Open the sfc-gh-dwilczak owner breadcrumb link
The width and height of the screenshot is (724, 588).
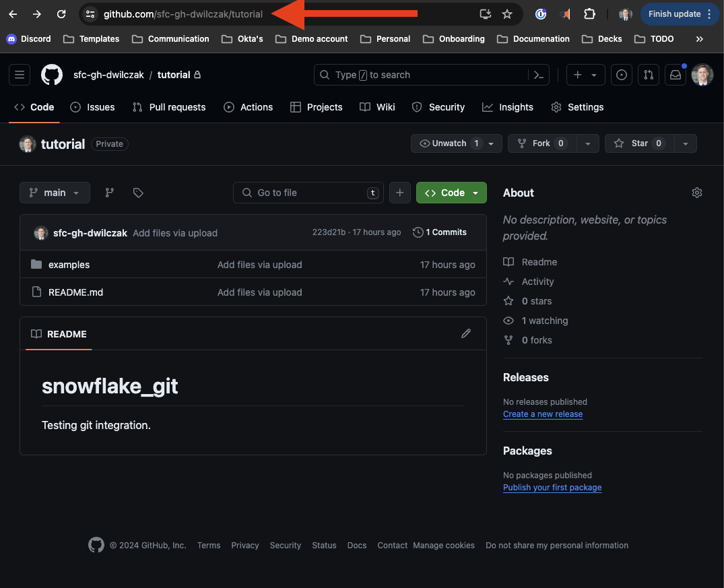pyautogui.click(x=108, y=75)
